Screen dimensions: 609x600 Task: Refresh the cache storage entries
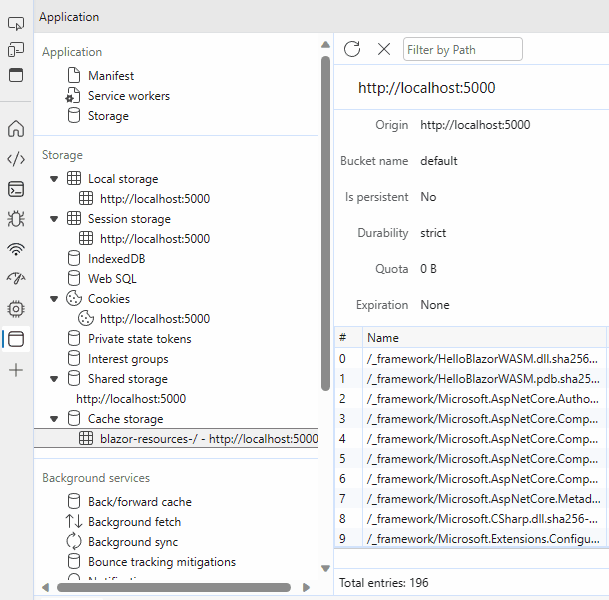(352, 49)
